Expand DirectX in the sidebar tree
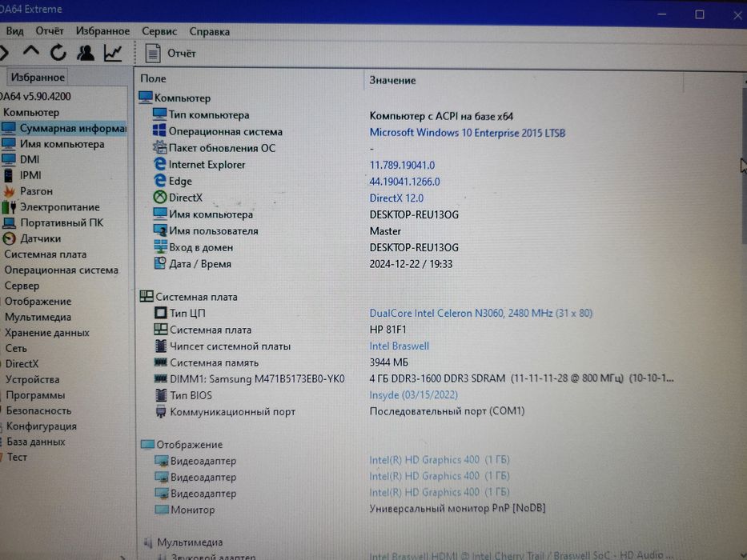The image size is (747, 560). (22, 364)
